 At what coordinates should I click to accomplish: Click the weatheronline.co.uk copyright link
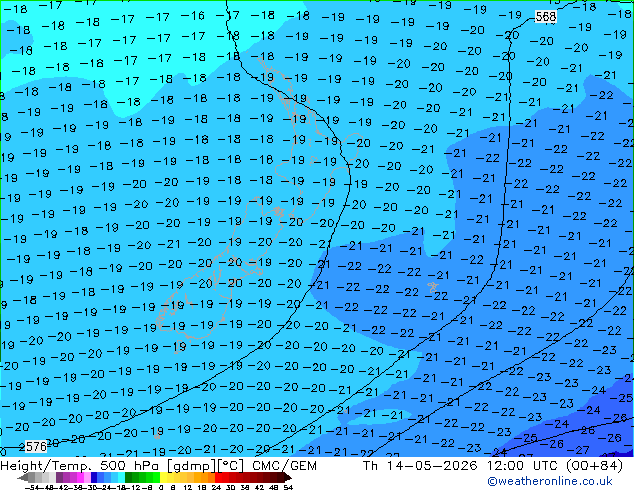[550, 481]
